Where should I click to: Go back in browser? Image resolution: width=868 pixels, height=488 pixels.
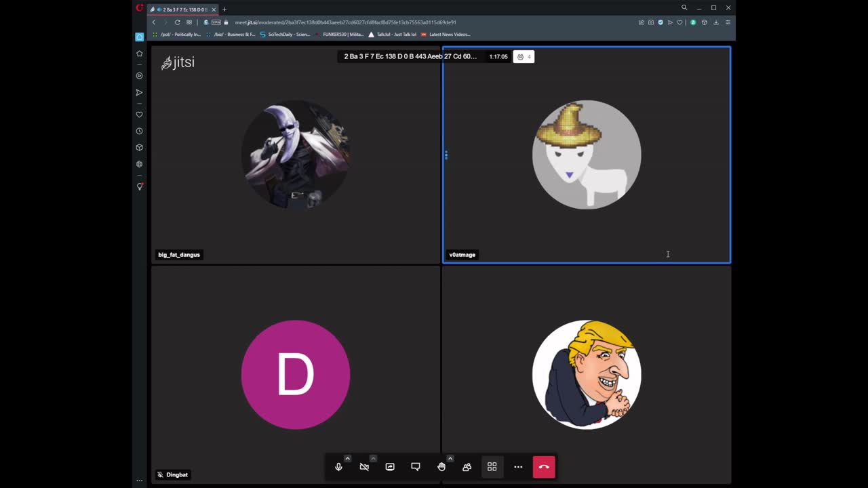tap(154, 22)
